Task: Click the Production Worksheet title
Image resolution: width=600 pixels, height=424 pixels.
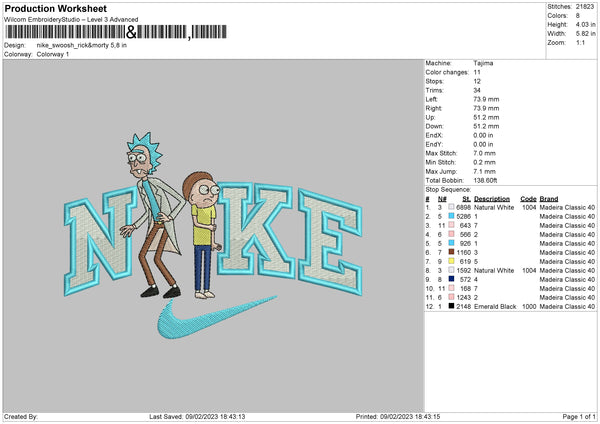Action: coord(48,7)
